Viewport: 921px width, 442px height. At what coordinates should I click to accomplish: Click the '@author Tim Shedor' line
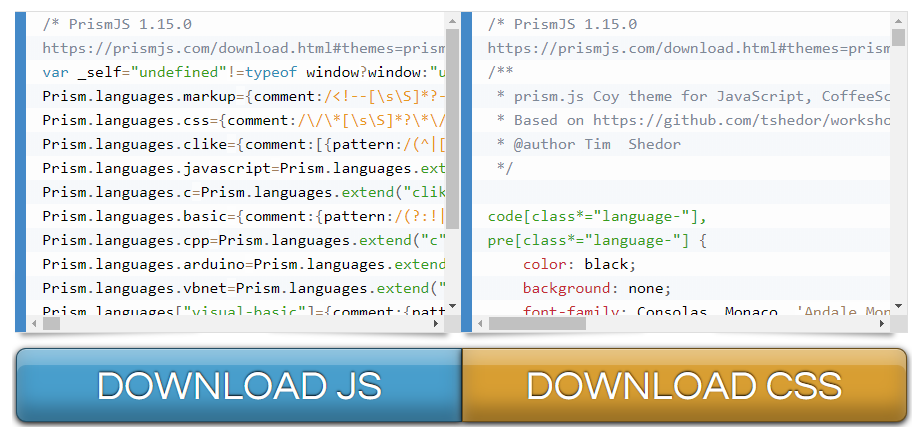click(589, 144)
